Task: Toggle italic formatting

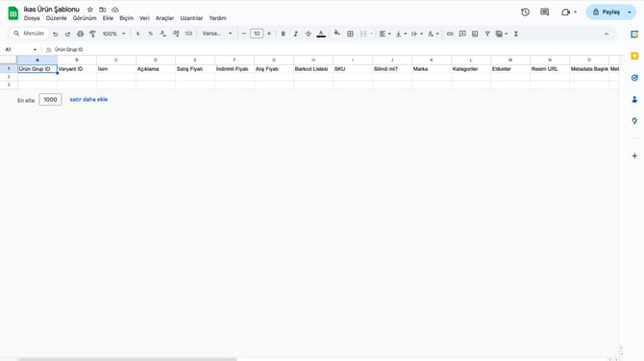Action: (295, 34)
